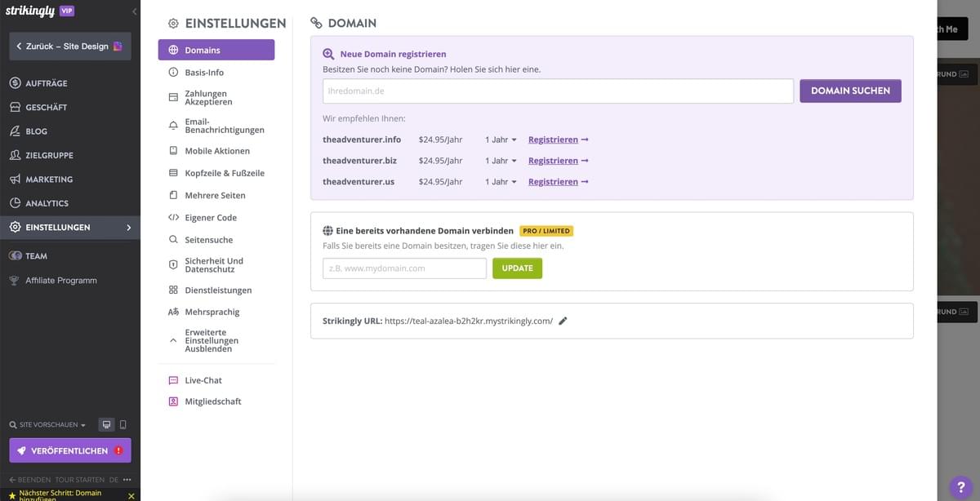Click the domain search input field
Viewport: 980px width, 501px height.
pyautogui.click(x=558, y=91)
